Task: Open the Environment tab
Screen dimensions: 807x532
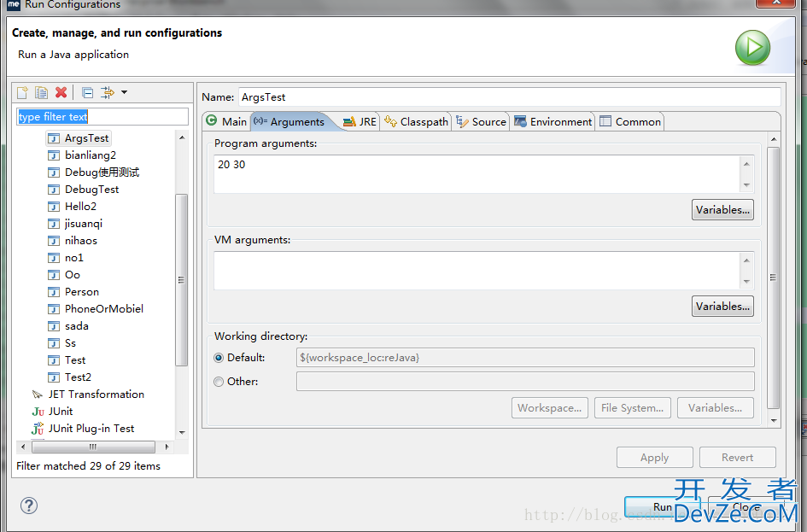Action: [553, 121]
